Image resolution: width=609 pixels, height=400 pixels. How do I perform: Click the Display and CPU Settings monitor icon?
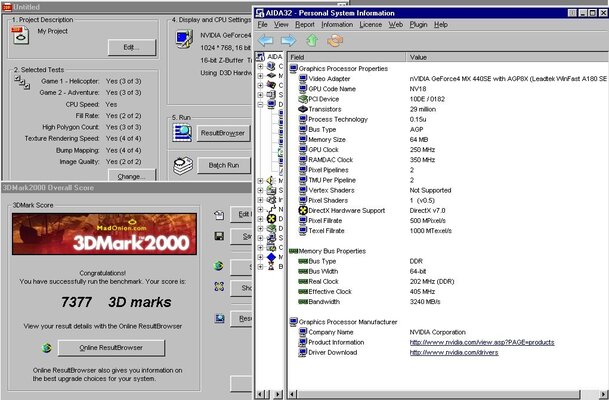[184, 39]
